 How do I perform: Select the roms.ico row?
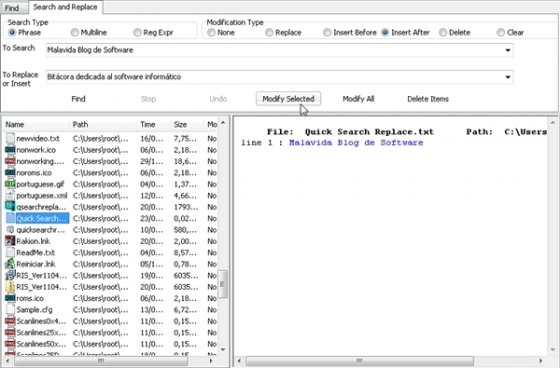coord(111,298)
